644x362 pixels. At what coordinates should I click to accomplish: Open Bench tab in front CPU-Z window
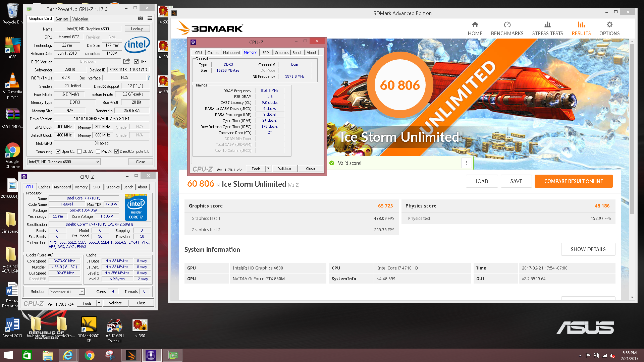(x=297, y=53)
